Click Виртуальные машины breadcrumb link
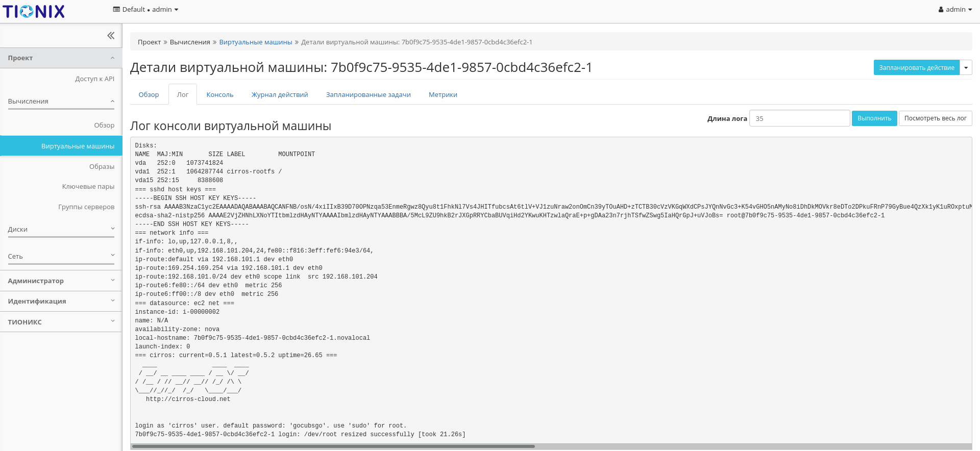The height and width of the screenshot is (451, 980). tap(255, 42)
